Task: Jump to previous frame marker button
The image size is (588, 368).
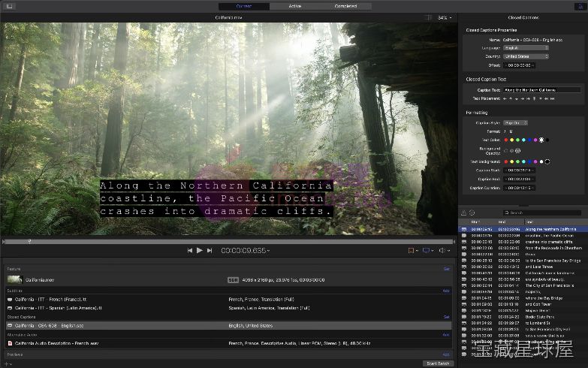Action: [190, 250]
